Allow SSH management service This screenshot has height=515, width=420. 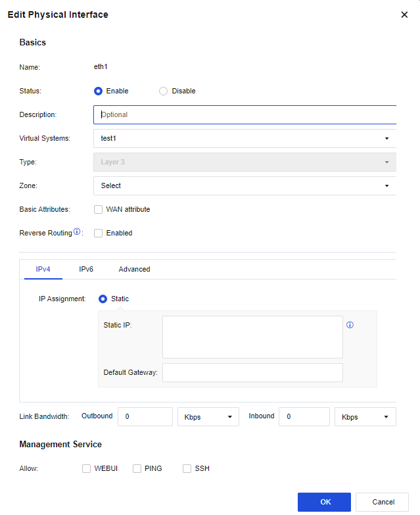[x=187, y=469]
